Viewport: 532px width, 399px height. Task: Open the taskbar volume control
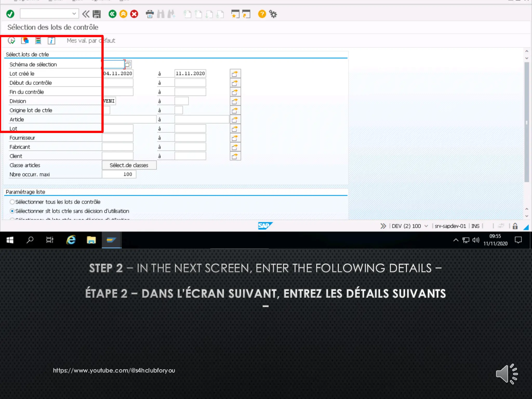click(476, 240)
